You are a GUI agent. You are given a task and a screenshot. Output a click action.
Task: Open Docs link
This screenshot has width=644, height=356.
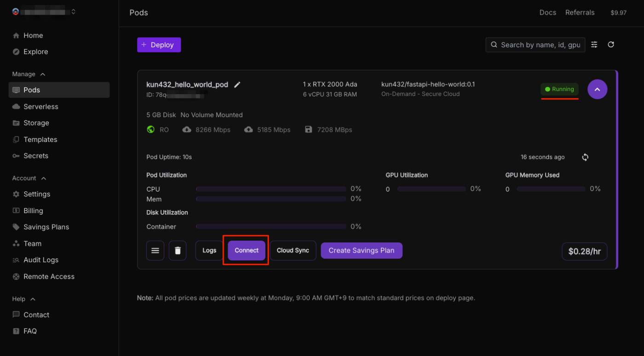(548, 12)
